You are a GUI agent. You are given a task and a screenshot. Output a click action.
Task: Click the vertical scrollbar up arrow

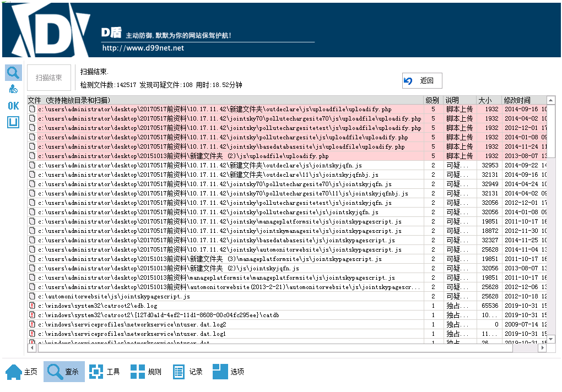coord(551,100)
